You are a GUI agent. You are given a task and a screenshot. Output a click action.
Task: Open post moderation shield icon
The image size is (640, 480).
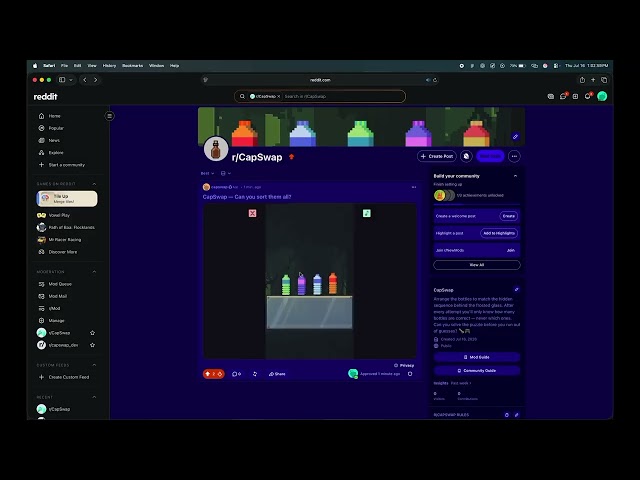[410, 374]
